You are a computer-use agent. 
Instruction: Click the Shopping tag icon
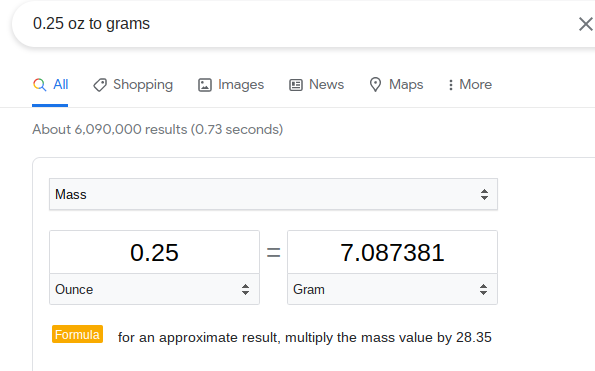100,85
